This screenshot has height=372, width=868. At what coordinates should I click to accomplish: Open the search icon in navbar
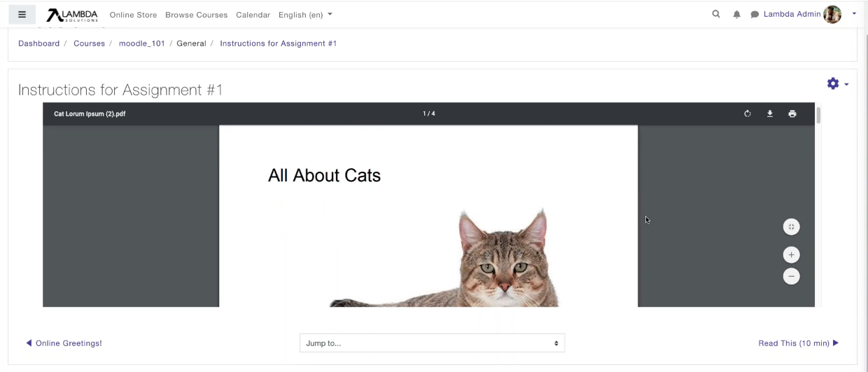[x=715, y=14]
